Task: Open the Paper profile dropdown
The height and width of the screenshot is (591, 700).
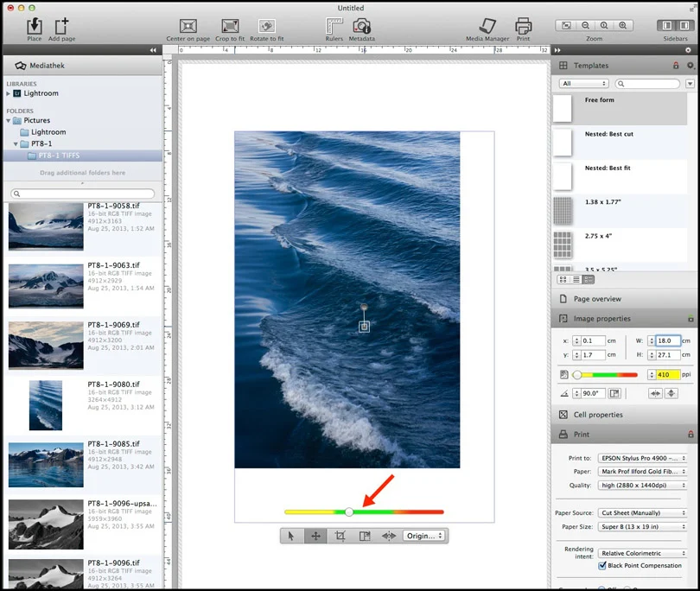Action: (642, 472)
